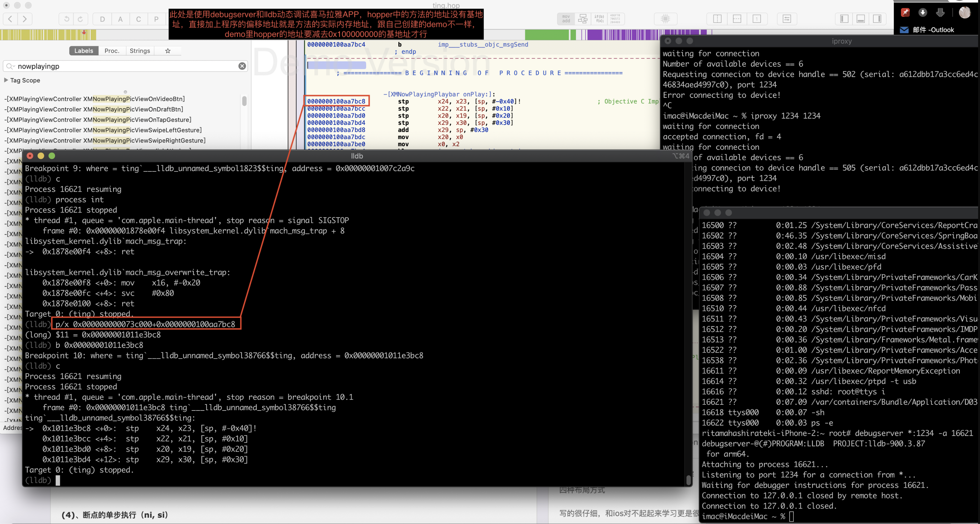Zoom the lldb terminal window
Image resolution: width=980 pixels, height=524 pixels.
52,156
